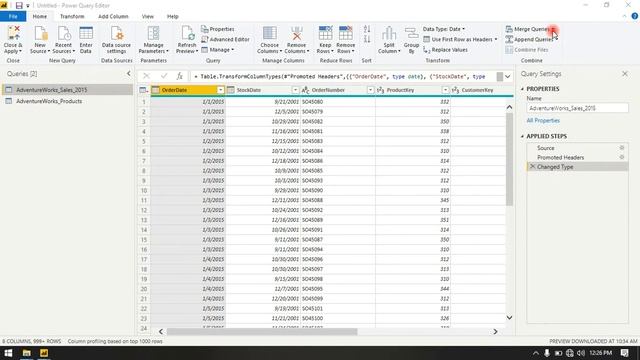This screenshot has height=360, width=640.
Task: Open OrderDate column filter dropdown
Action: tap(220, 90)
